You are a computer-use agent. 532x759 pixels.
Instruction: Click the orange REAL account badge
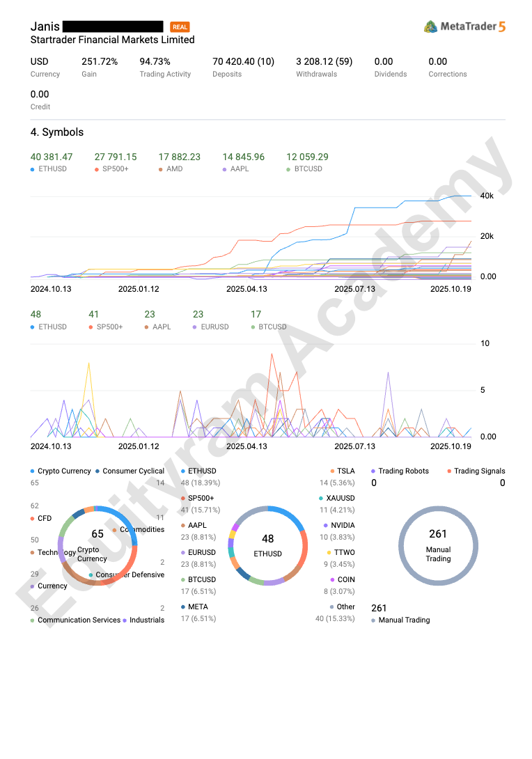(180, 27)
